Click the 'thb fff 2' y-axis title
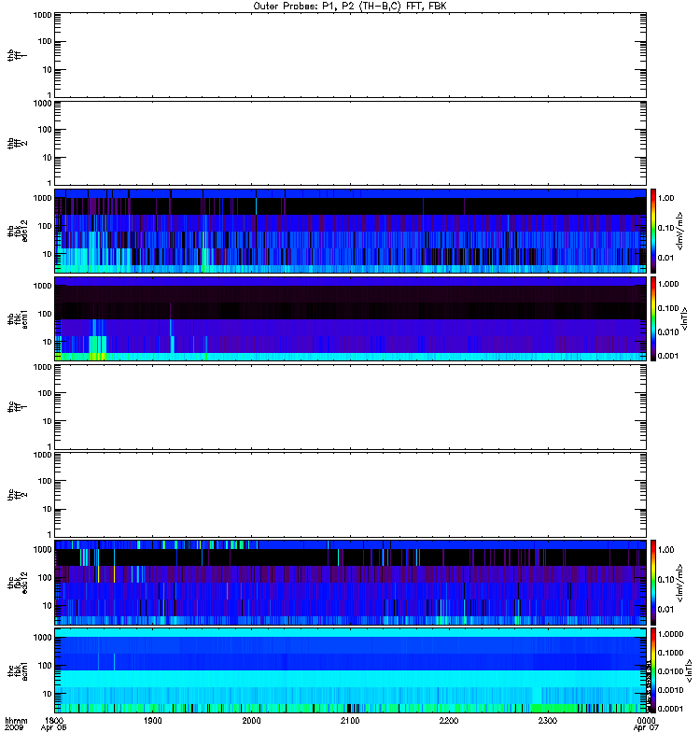 pyautogui.click(x=17, y=143)
